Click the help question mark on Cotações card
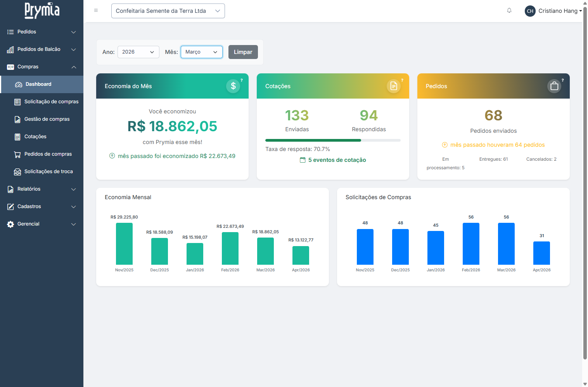Image resolution: width=588 pixels, height=387 pixels. 402,80
